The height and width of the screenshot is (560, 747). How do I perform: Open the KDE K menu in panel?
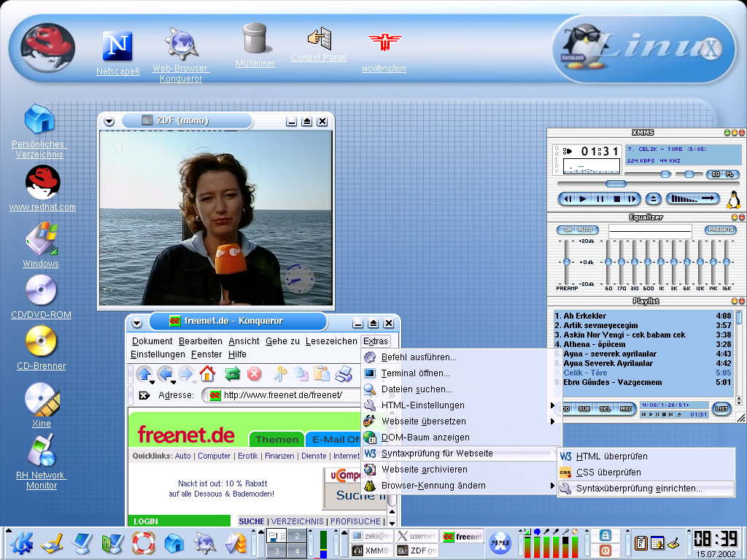(21, 542)
